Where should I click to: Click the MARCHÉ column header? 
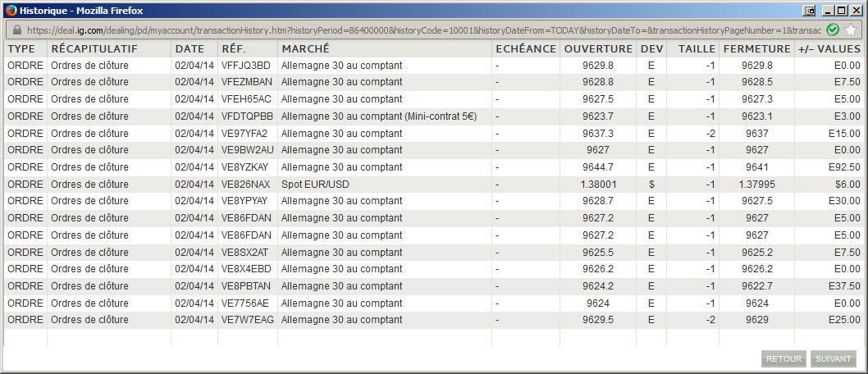click(x=305, y=48)
